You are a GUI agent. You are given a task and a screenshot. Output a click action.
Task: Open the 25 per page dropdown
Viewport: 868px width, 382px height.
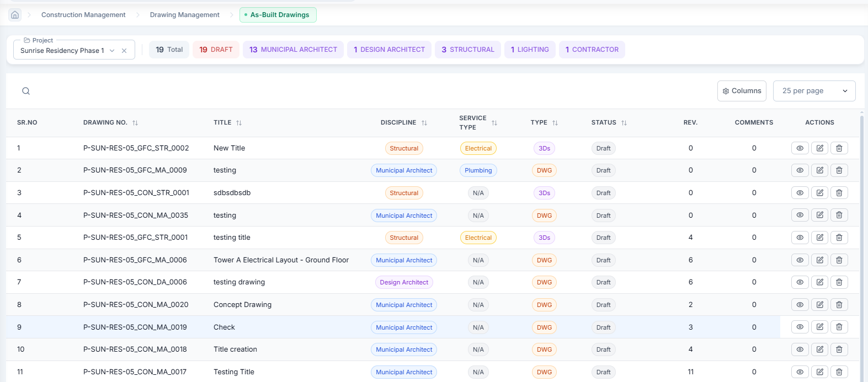[x=814, y=91]
